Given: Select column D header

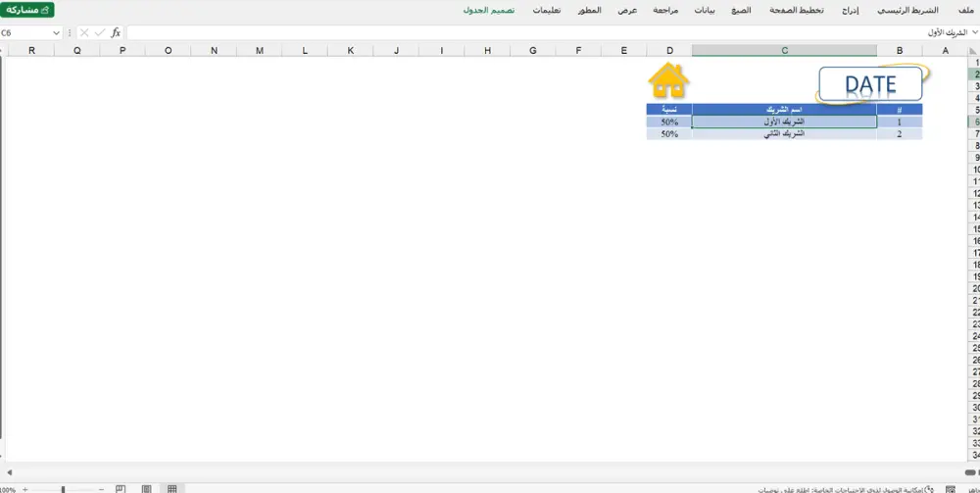Looking at the screenshot, I should [669, 51].
